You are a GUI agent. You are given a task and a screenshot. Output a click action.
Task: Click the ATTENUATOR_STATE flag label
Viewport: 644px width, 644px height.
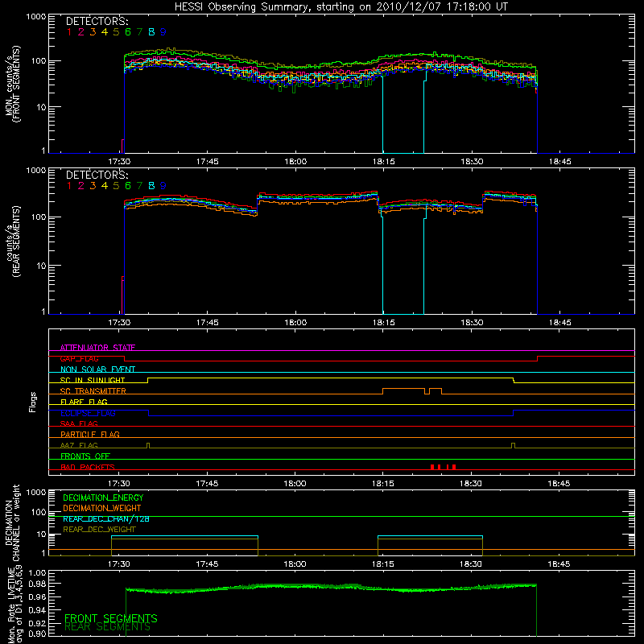(97, 348)
